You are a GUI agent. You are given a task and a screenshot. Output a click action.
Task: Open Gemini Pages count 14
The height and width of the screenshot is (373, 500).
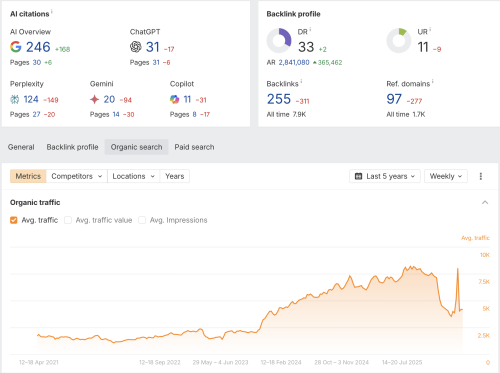[x=116, y=114]
